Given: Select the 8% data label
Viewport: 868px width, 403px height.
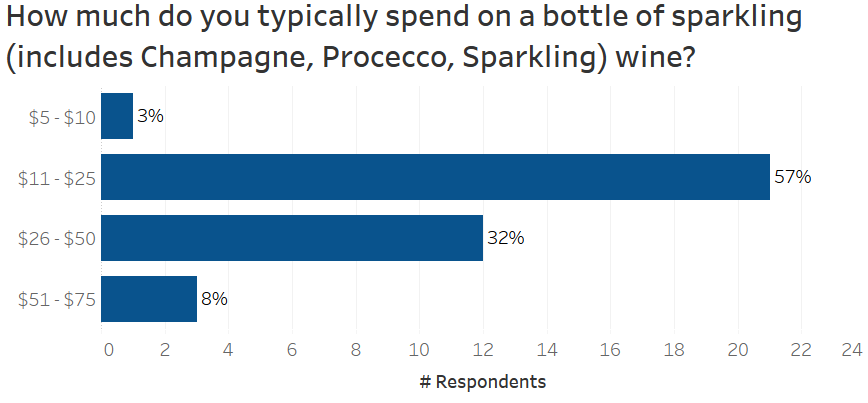Looking at the screenshot, I should (x=214, y=299).
